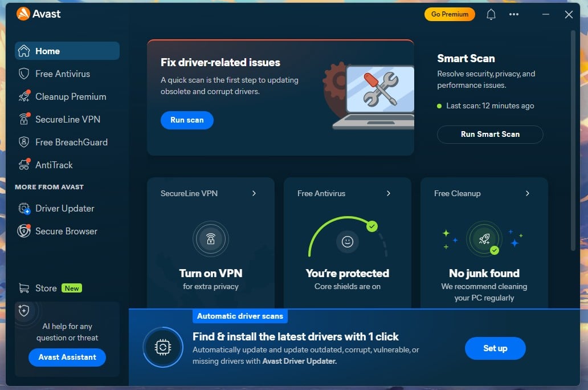This screenshot has height=390, width=588.
Task: Click the Go Premium button
Action: [450, 14]
